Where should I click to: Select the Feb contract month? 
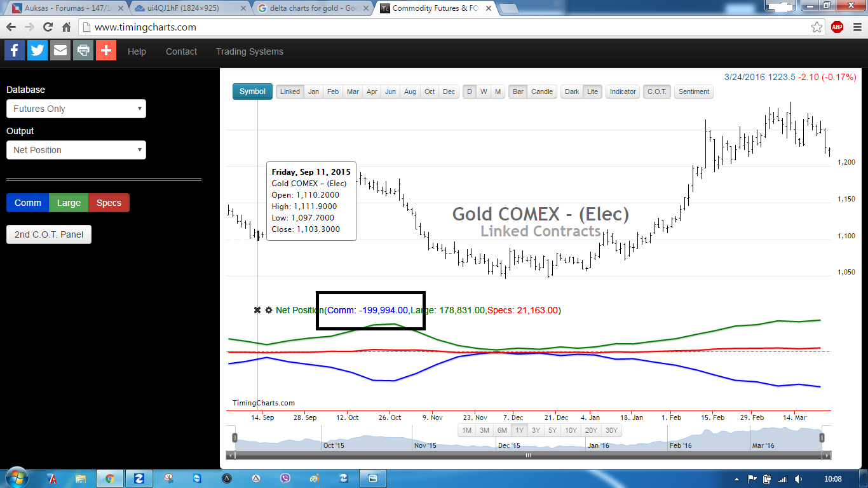pos(333,91)
